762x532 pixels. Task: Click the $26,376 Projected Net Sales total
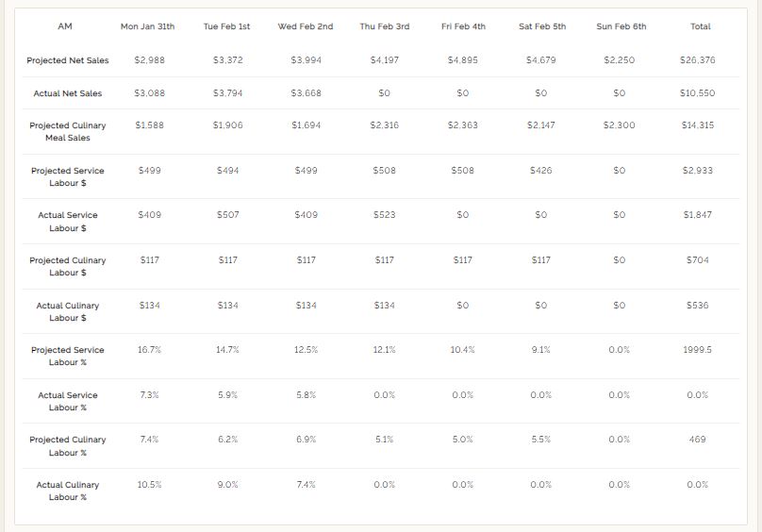coord(697,60)
